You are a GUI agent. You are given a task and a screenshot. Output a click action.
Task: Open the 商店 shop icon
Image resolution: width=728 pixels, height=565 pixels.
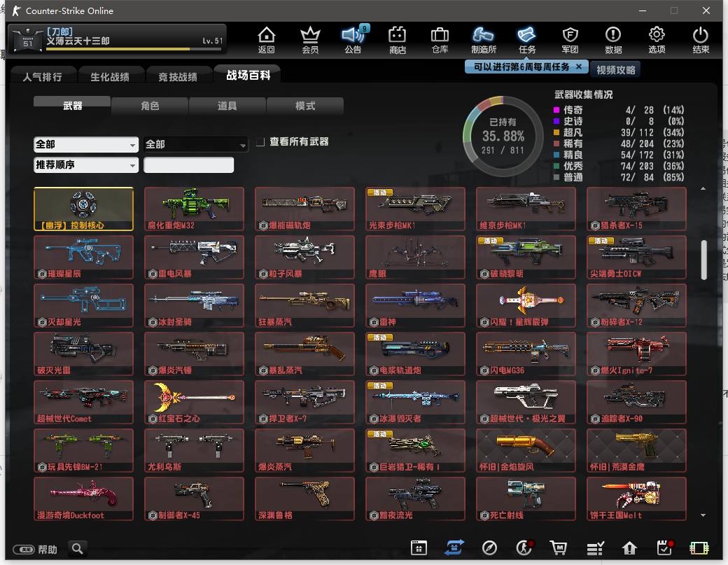click(x=398, y=40)
